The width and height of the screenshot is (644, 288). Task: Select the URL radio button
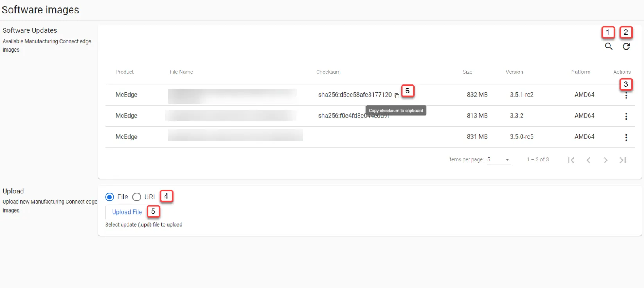click(136, 197)
